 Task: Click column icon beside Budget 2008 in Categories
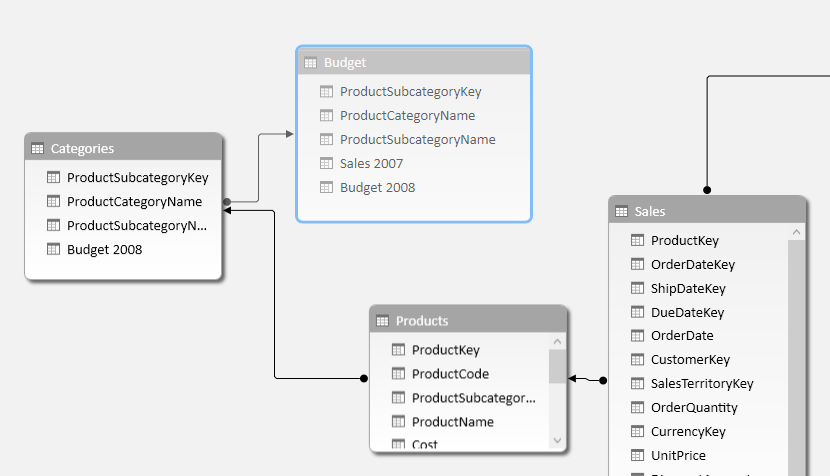(53, 249)
